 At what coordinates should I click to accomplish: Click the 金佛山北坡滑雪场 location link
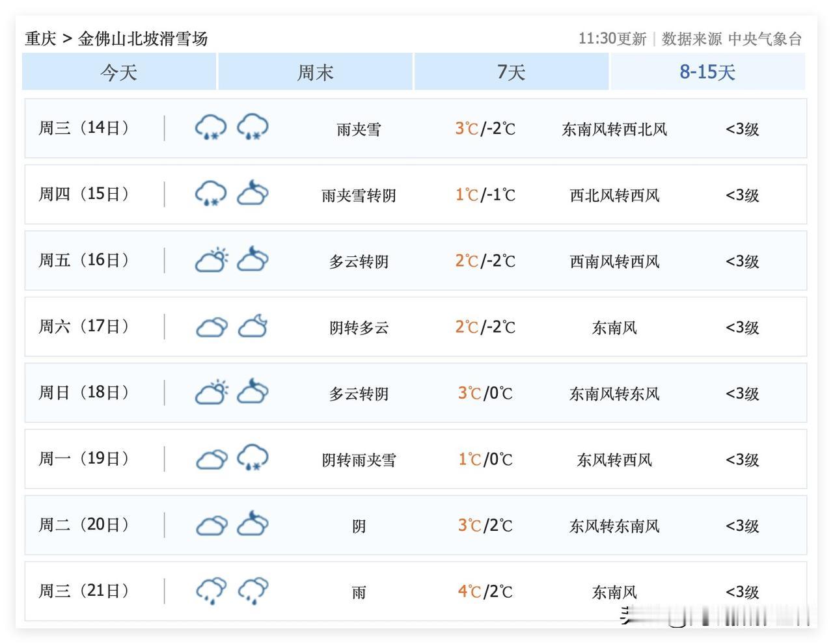143,39
